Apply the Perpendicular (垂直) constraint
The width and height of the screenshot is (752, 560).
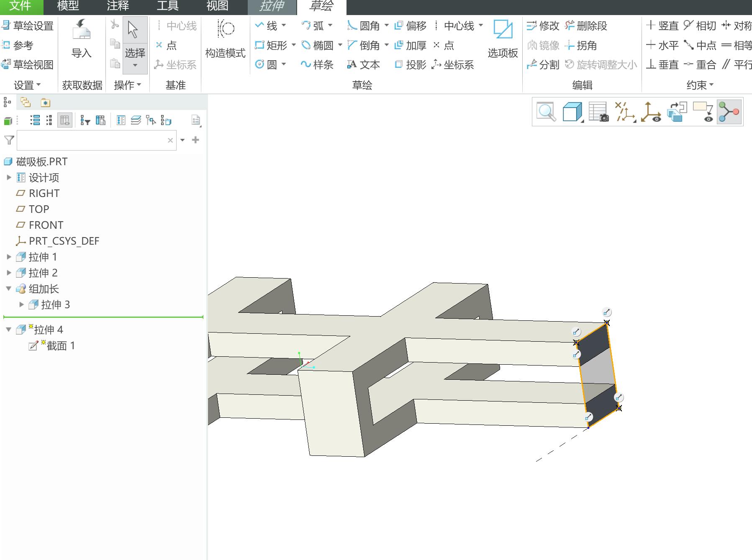point(662,64)
